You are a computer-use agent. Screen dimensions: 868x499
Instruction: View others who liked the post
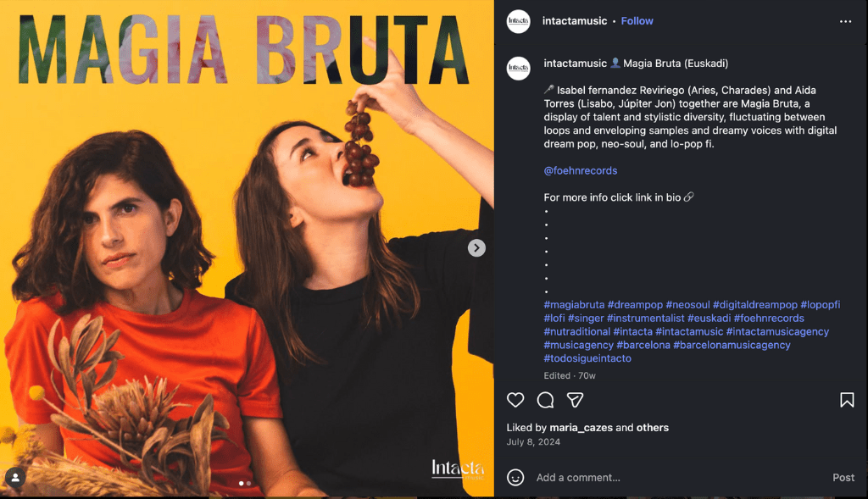coord(652,428)
